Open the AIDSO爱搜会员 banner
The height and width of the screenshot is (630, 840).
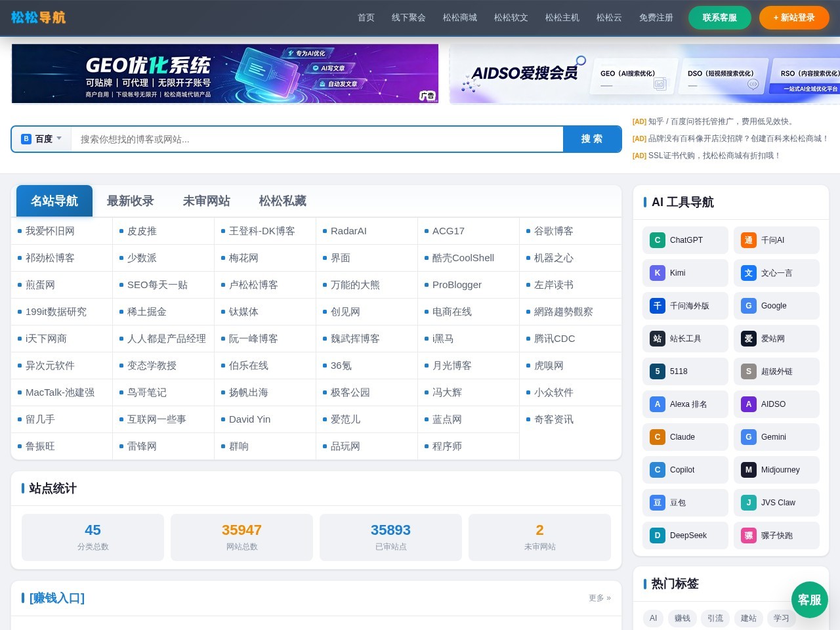point(644,73)
